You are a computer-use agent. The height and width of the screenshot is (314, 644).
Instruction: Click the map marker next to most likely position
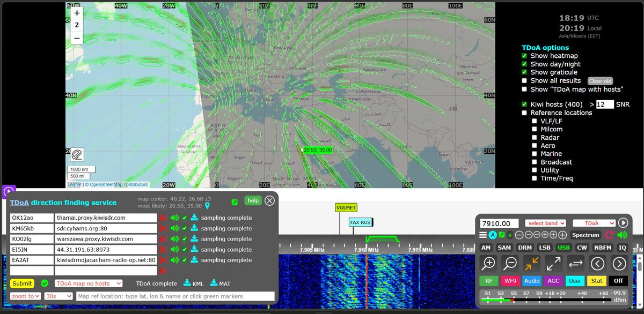pos(207,205)
